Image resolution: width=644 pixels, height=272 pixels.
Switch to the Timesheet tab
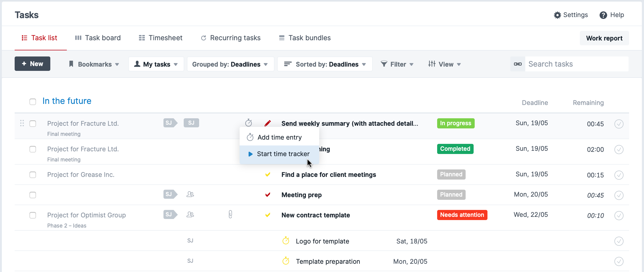click(161, 38)
